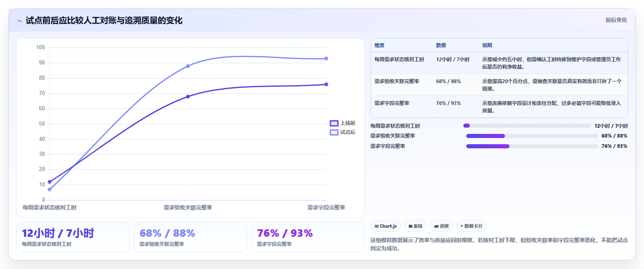Viewport: 644px width, 269px height.
Task: Select the 数据卡片 tag chip
Action: [472, 226]
